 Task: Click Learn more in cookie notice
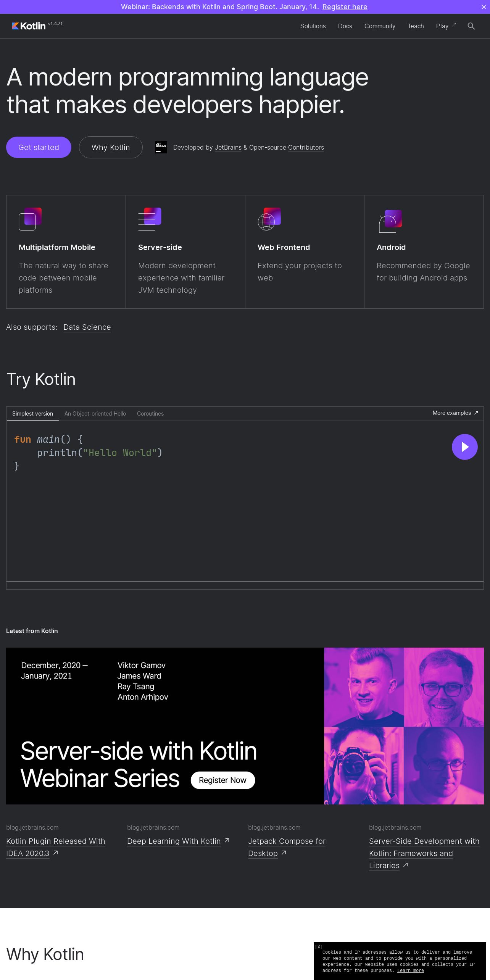point(410,970)
